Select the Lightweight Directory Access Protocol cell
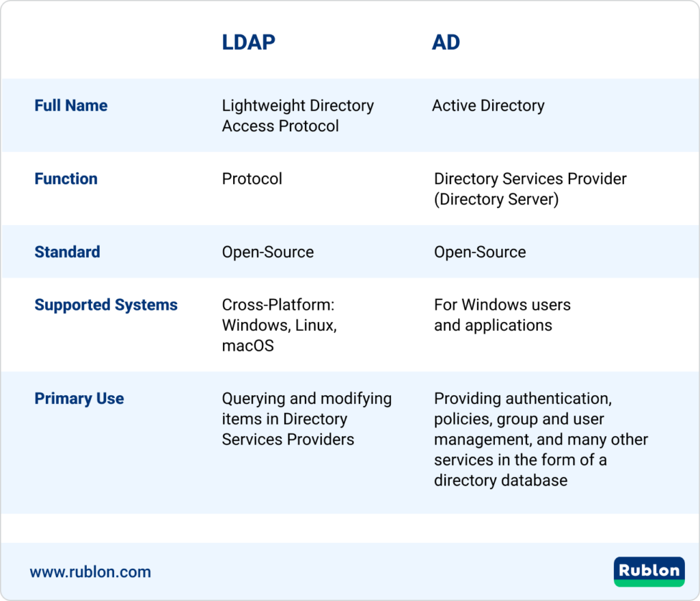 [297, 116]
